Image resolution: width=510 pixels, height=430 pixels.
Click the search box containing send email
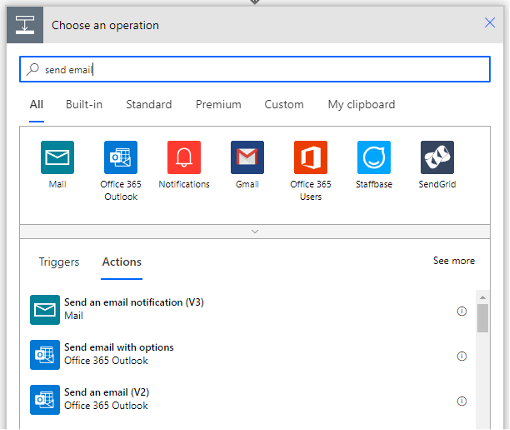[x=255, y=69]
